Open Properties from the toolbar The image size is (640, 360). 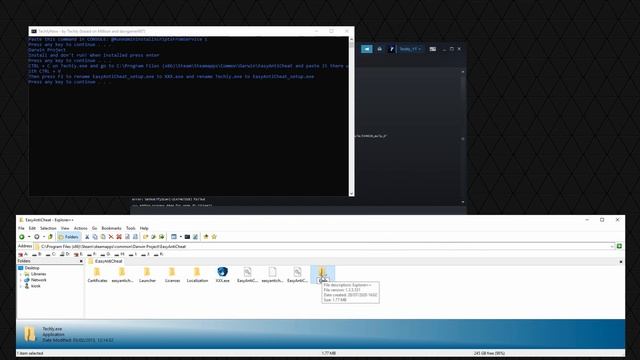[x=127, y=237]
